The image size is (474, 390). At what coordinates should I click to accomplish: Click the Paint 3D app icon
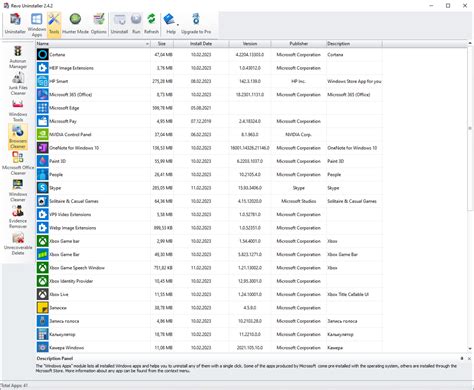click(43, 161)
